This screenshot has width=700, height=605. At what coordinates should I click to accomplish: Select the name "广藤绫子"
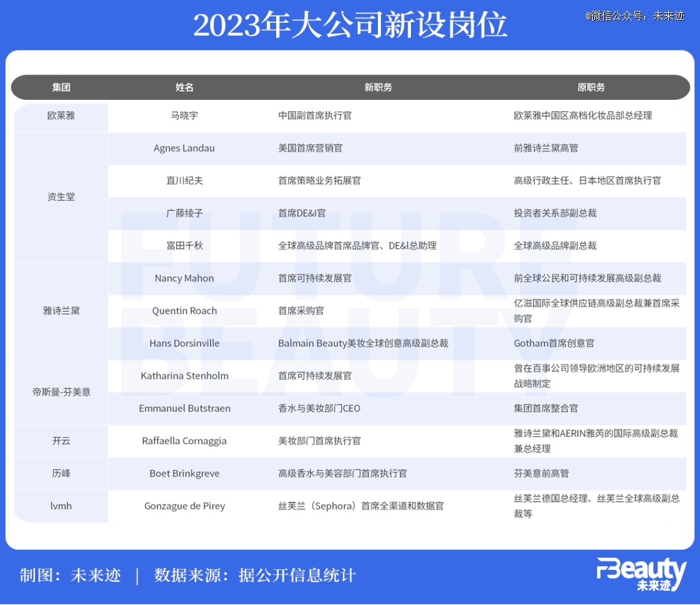coord(184,213)
